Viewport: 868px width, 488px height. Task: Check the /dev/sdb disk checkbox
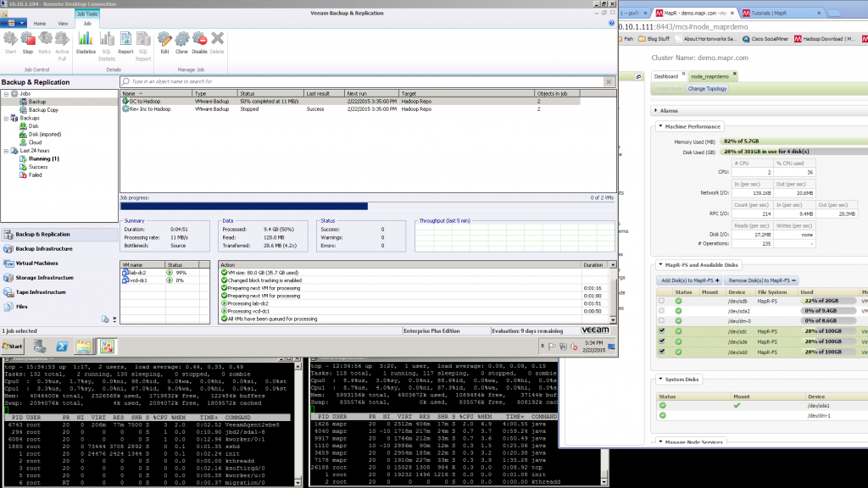[661, 301]
